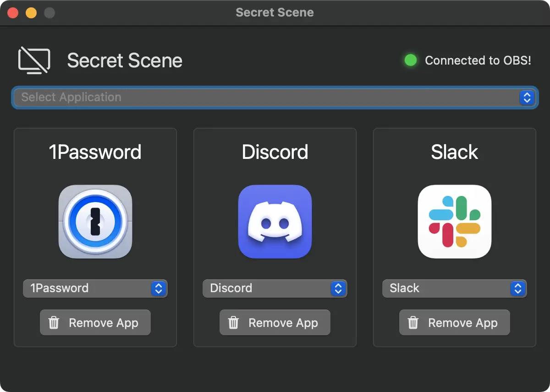Open the scene dropdown under Slack
Screen dimensions: 550x392
tap(454, 289)
